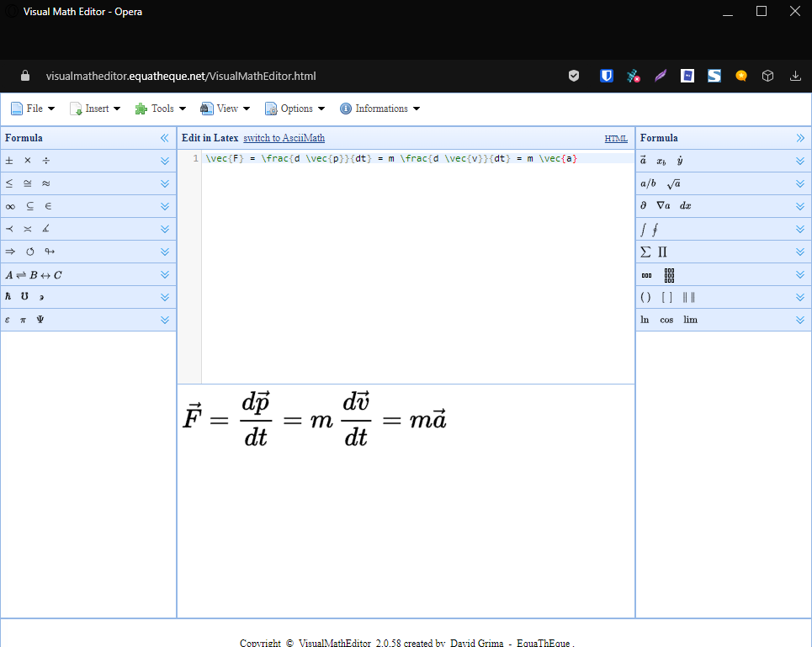812x647 pixels.
Task: Insert the square root template
Action: [674, 183]
